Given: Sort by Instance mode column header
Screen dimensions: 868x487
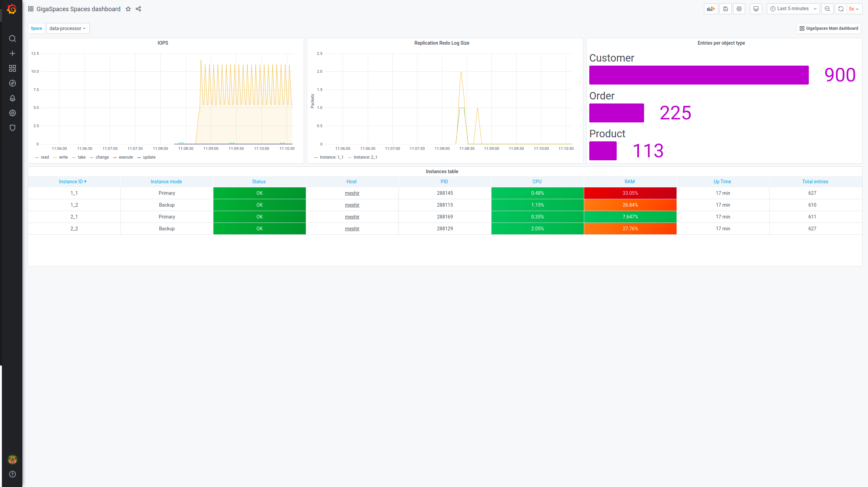Looking at the screenshot, I should [x=166, y=182].
